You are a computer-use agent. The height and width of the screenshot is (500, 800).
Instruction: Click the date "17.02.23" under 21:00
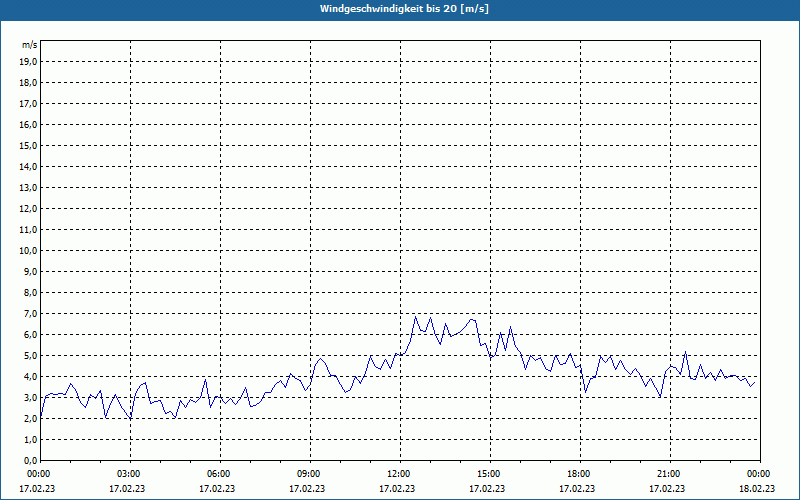click(667, 488)
